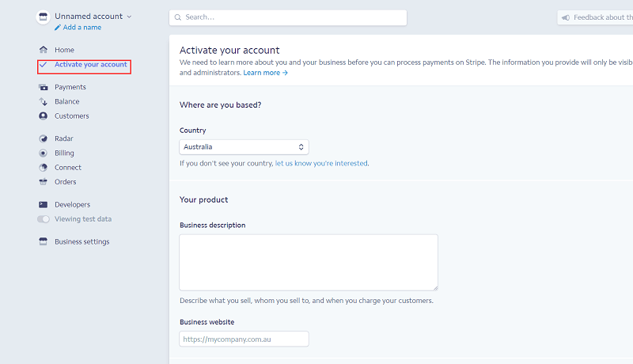
Task: Open the Country dropdown showing Australia
Action: click(x=244, y=147)
